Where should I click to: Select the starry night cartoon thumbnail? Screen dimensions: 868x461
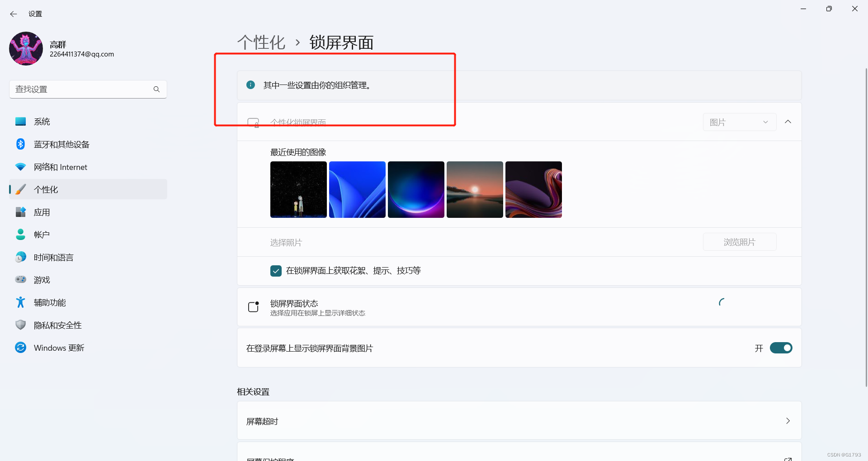298,189
